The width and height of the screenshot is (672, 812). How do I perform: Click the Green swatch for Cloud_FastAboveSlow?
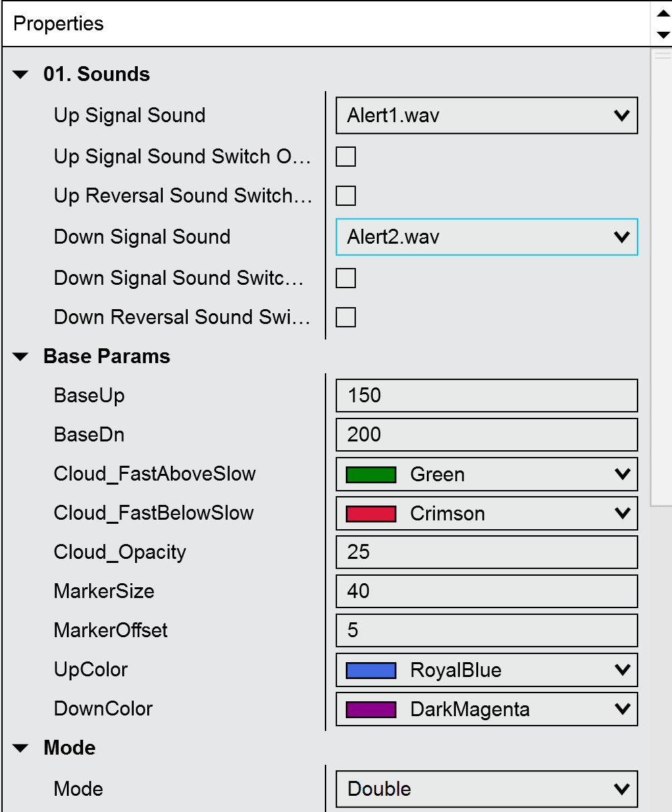pyautogui.click(x=371, y=475)
